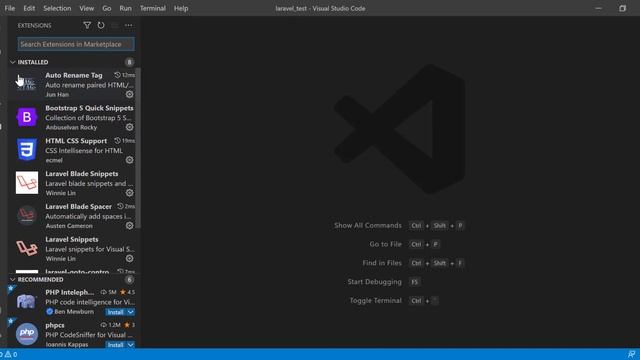Click the HTML CSS Support title
This screenshot has height=360, width=640.
(x=76, y=141)
